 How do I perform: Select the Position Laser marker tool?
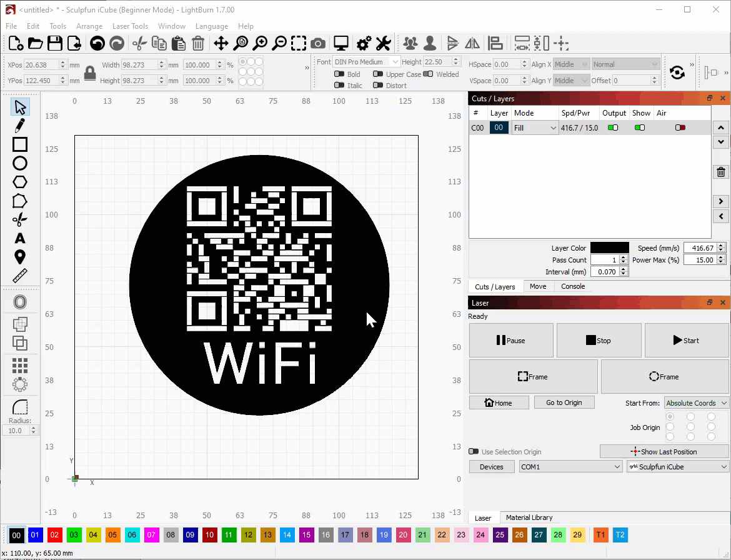pos(20,257)
